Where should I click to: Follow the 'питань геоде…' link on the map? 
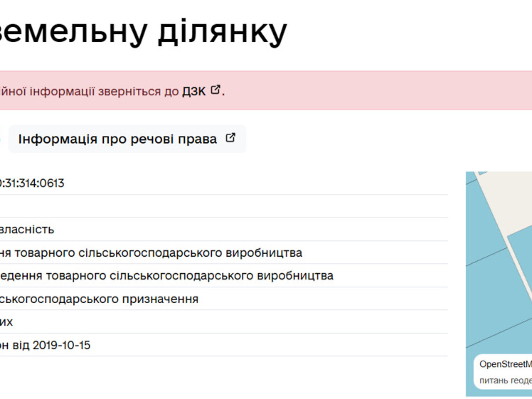(x=505, y=380)
